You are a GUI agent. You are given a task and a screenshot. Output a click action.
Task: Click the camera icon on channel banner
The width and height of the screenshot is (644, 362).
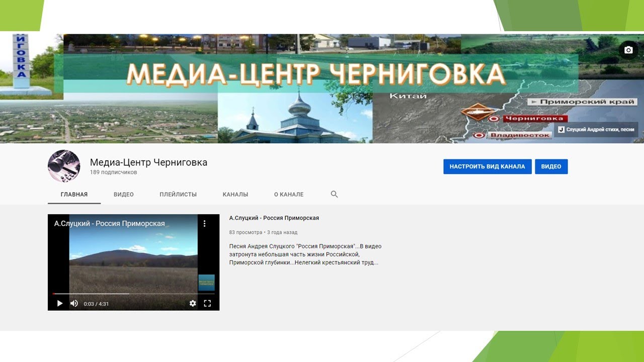click(x=628, y=50)
